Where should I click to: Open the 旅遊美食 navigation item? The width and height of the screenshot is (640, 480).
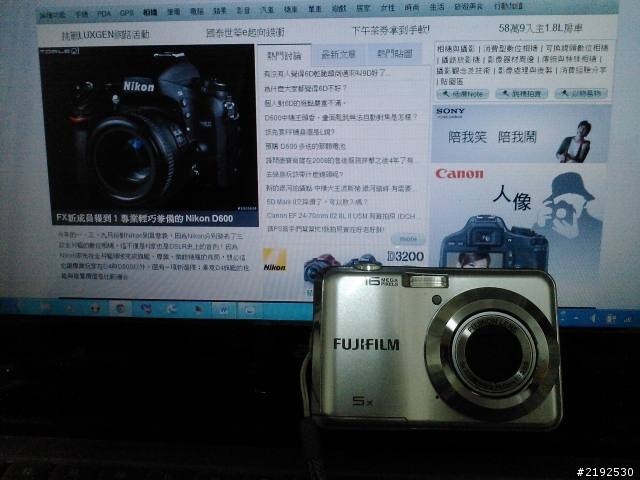point(469,7)
